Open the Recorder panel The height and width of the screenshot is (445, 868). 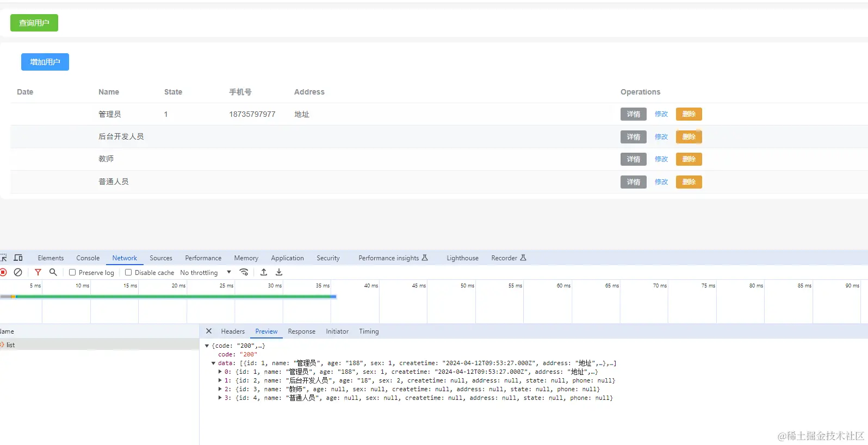click(x=509, y=258)
